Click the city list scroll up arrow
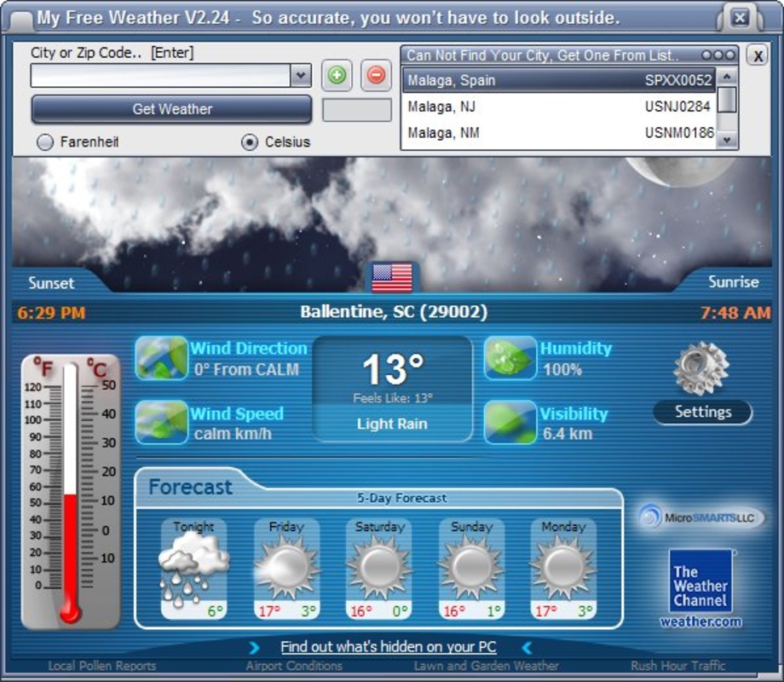The height and width of the screenshot is (682, 784). tap(727, 77)
